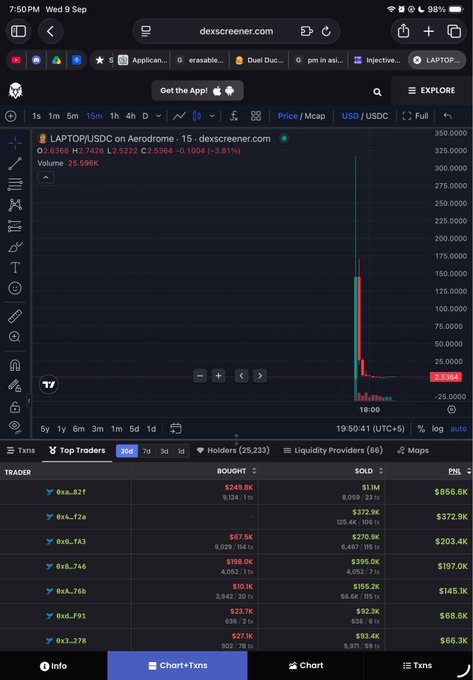Select the XABCD pattern tool

(x=15, y=205)
